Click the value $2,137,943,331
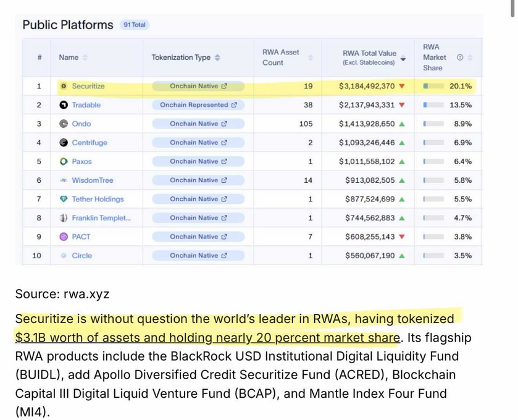Viewport: 518px width, 420px height. click(367, 105)
